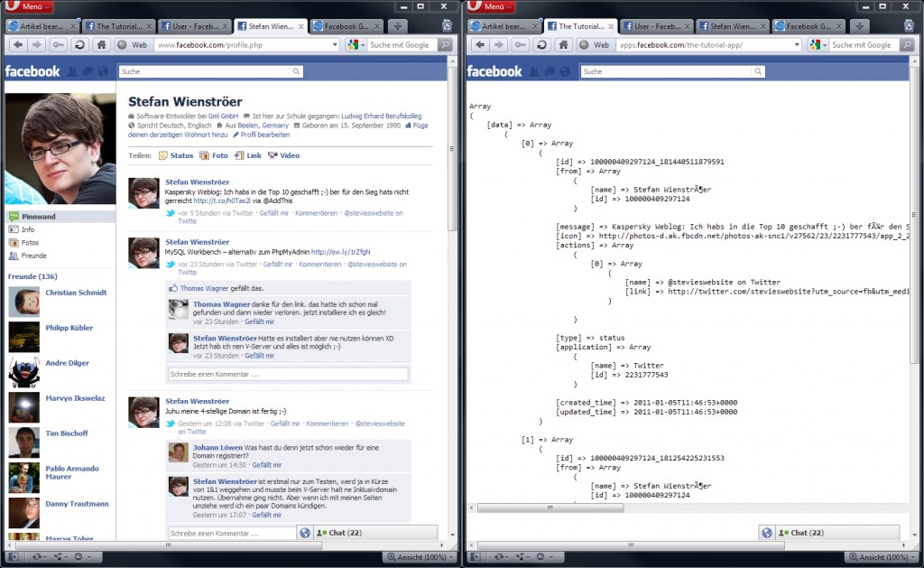924x568 pixels.
Task: Toggle the panel button in left status bar
Action: coord(13,557)
